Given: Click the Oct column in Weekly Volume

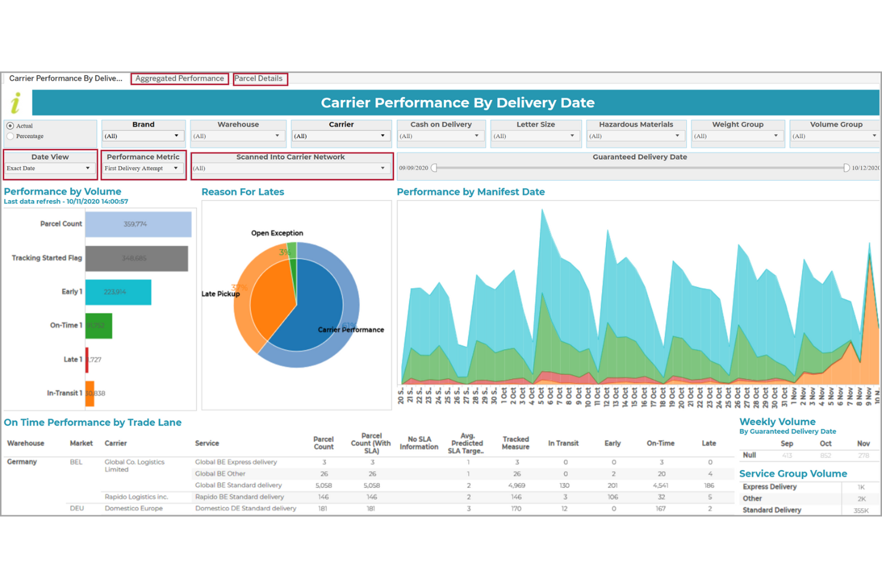Looking at the screenshot, I should point(825,444).
